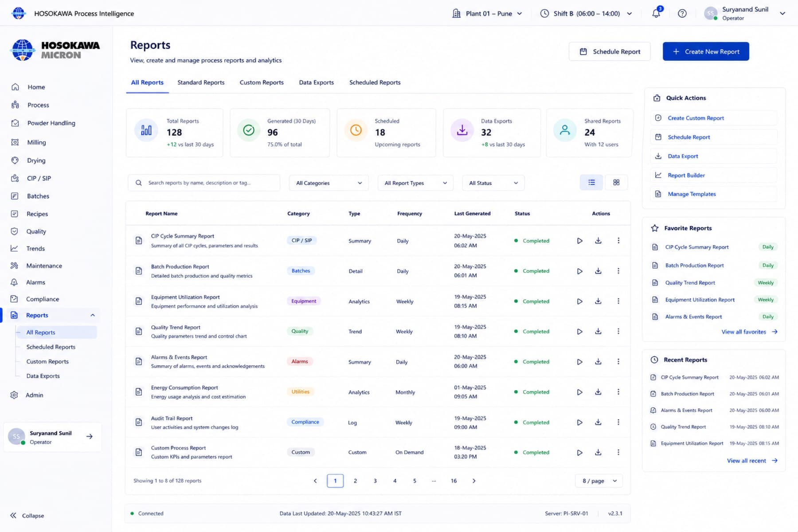The image size is (798, 532).
Task: Switch to Custom Reports tab
Action: (x=262, y=82)
